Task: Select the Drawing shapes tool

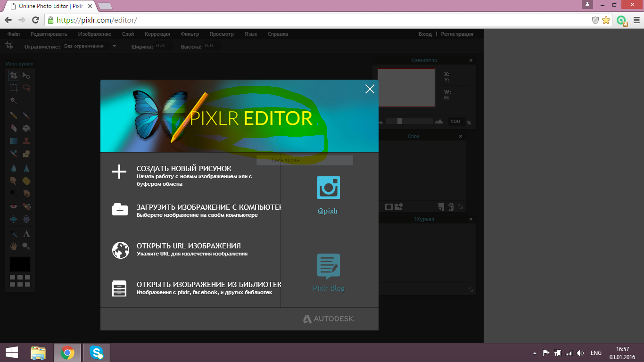Action: pos(26,153)
